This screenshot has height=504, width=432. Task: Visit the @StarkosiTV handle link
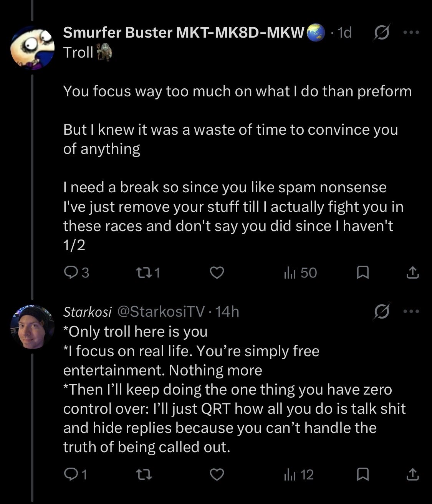pyautogui.click(x=160, y=312)
